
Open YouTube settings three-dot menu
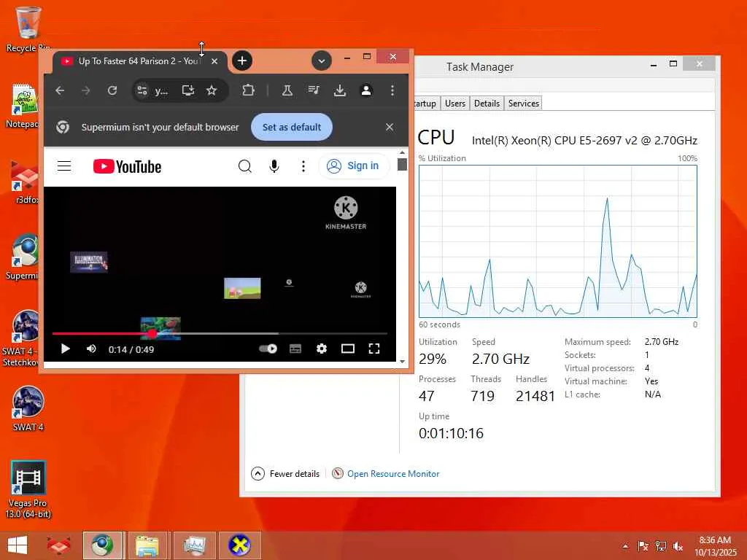[303, 166]
